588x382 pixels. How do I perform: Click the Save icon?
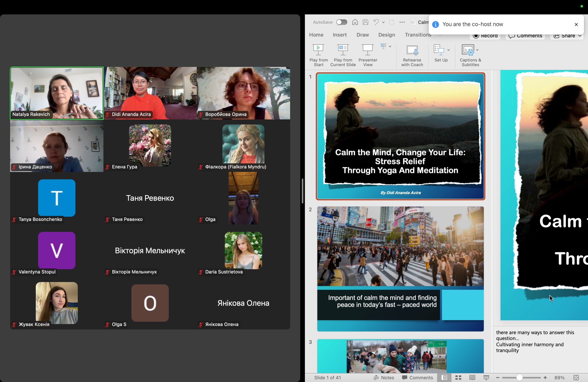tap(365, 22)
